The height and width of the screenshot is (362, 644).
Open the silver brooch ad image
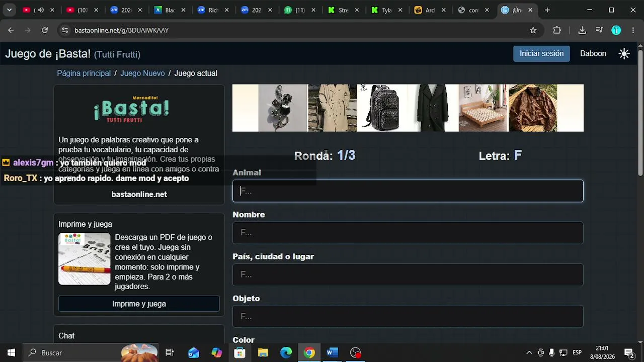283,108
